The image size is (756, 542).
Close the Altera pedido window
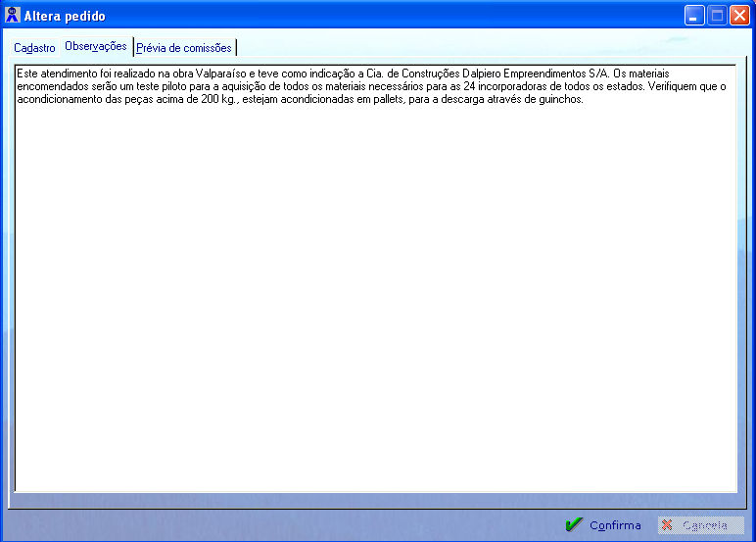[739, 16]
